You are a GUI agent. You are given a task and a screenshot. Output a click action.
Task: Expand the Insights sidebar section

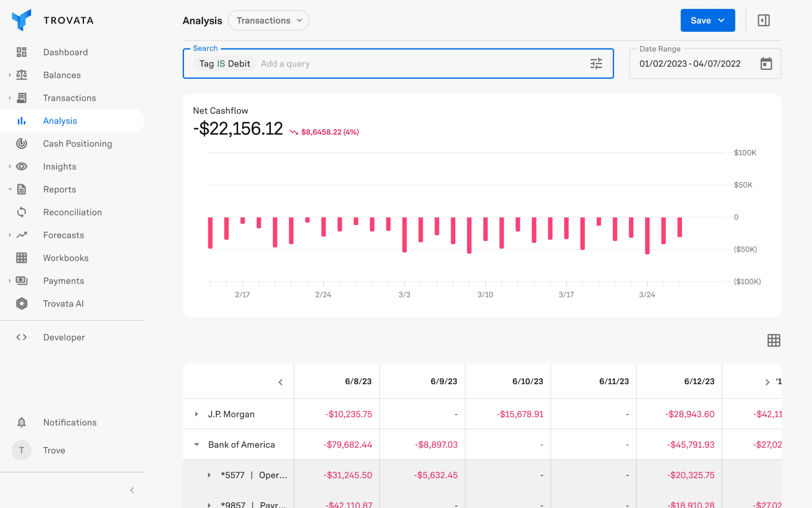10,166
